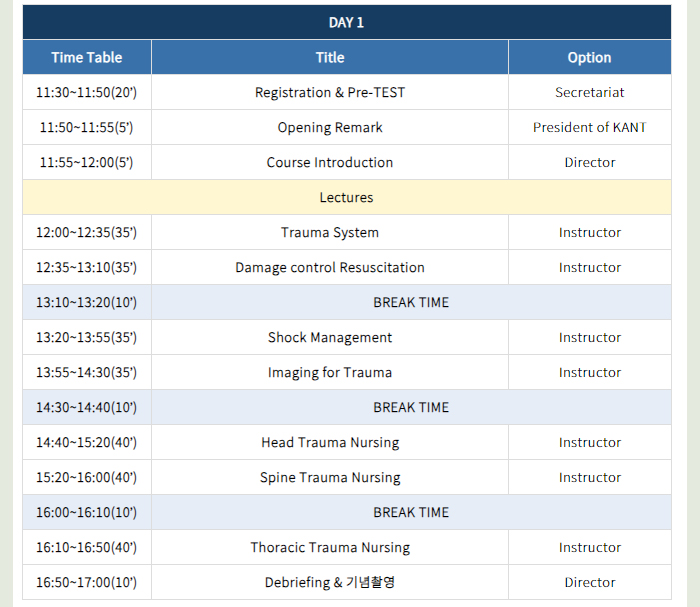Click the Secretariat option cell

pyautogui.click(x=590, y=92)
